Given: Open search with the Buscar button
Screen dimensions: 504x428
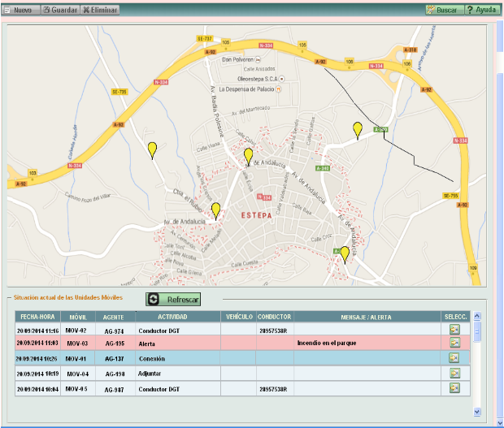Looking at the screenshot, I should 443,10.
